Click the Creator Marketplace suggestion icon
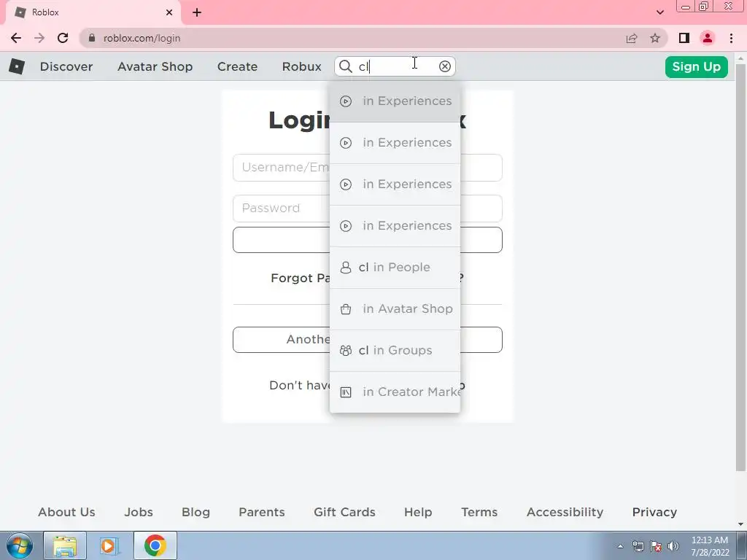 point(345,392)
